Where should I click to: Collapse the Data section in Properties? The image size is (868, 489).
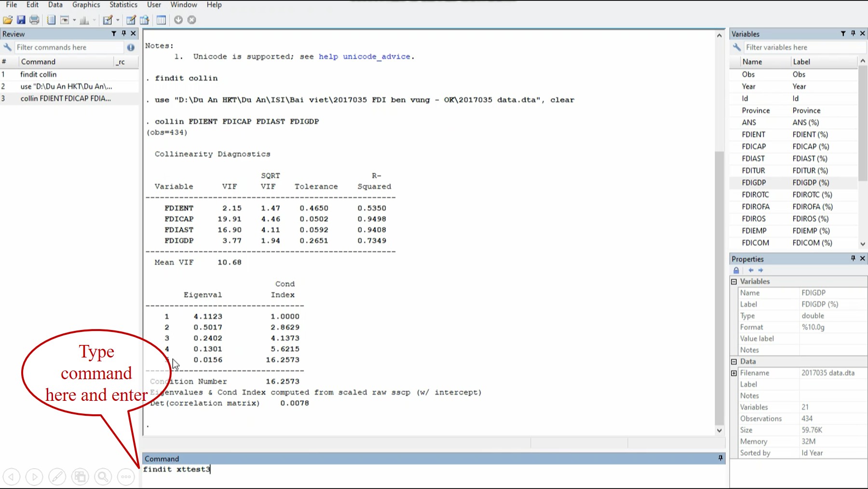[x=734, y=361]
